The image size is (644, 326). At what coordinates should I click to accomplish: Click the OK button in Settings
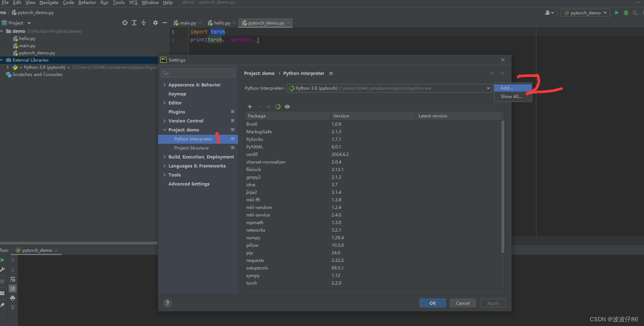click(433, 303)
